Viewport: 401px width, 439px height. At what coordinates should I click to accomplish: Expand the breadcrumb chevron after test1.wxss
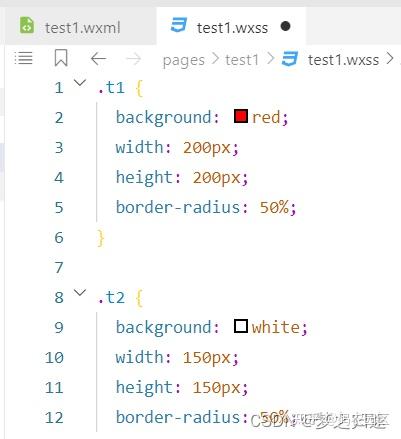(389, 59)
